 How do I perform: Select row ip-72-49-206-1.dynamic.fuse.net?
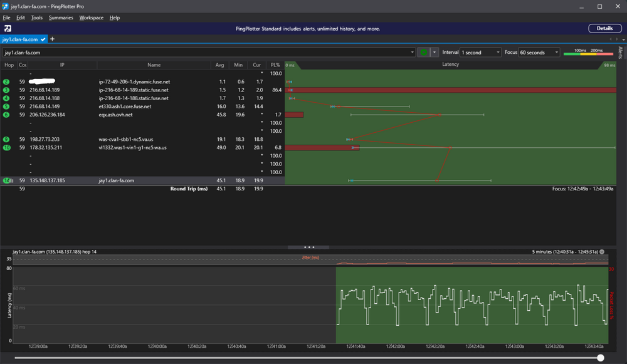tap(142, 81)
